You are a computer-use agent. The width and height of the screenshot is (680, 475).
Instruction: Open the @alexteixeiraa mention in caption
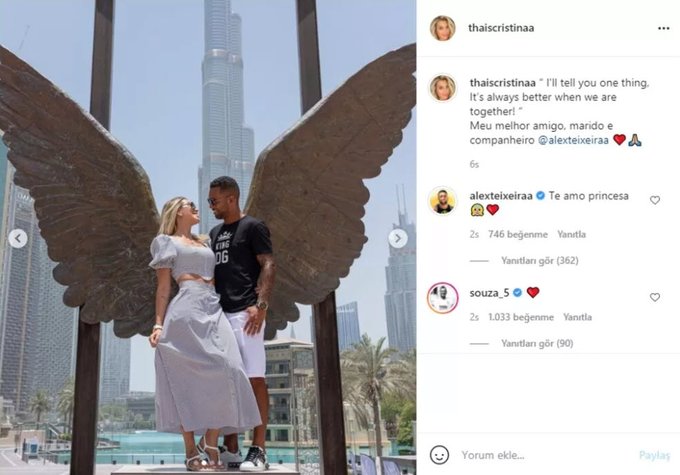point(573,140)
